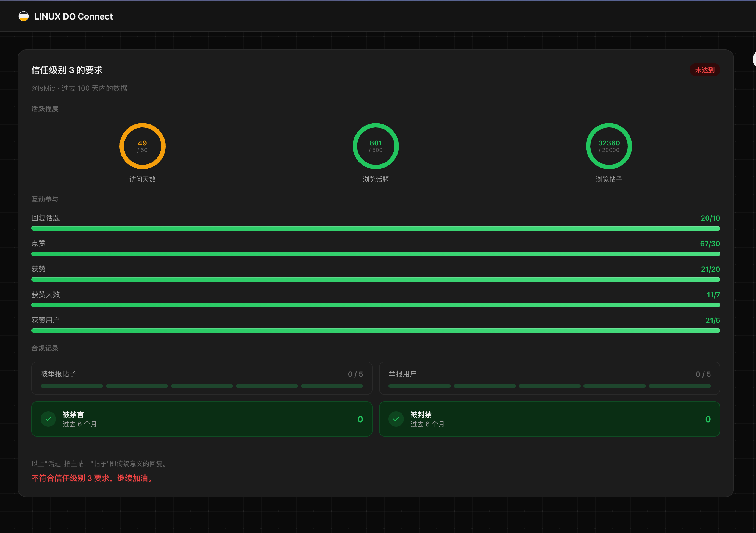This screenshot has width=756, height=533.
Task: Click the 获赞天数 progress bar
Action: 376,305
